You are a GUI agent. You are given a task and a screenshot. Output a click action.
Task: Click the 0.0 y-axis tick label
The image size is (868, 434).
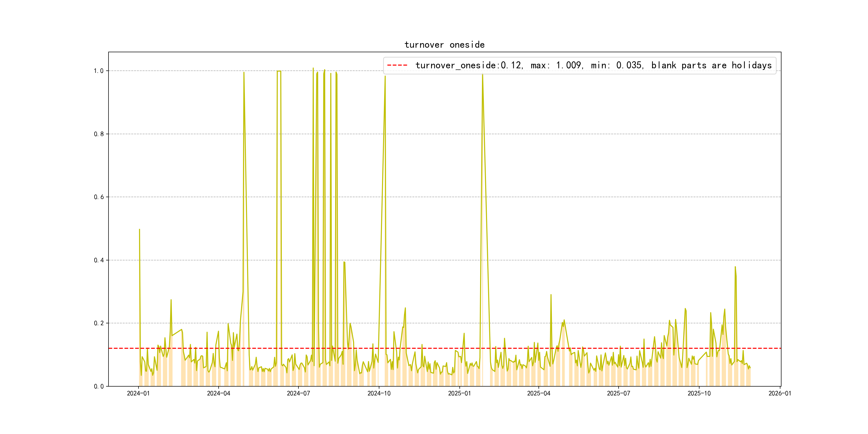pyautogui.click(x=98, y=387)
